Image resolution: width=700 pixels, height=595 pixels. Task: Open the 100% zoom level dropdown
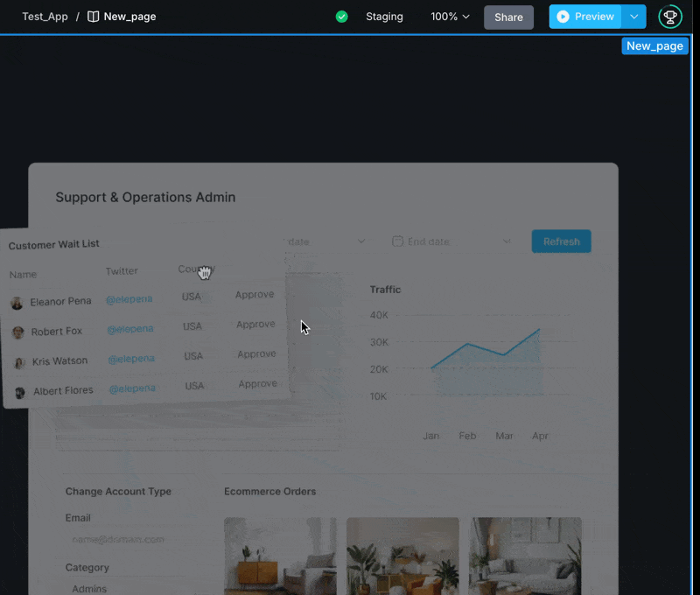coord(450,17)
